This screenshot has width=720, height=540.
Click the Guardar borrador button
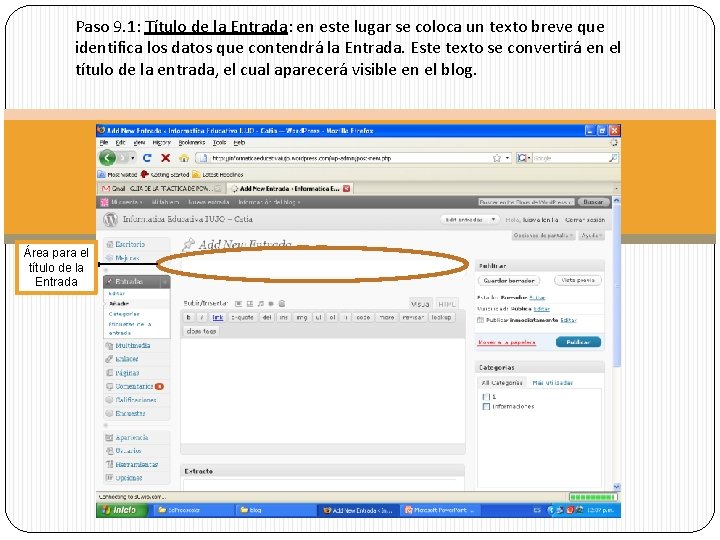(x=509, y=281)
